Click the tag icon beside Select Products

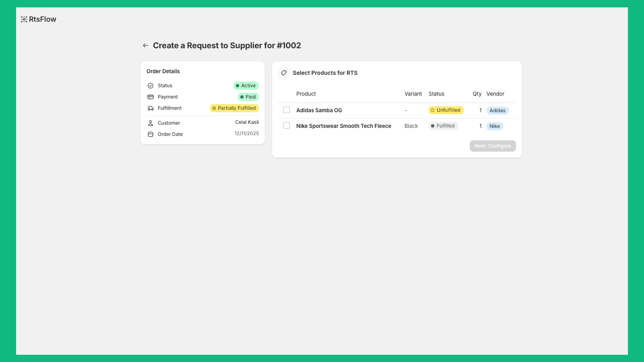(284, 73)
